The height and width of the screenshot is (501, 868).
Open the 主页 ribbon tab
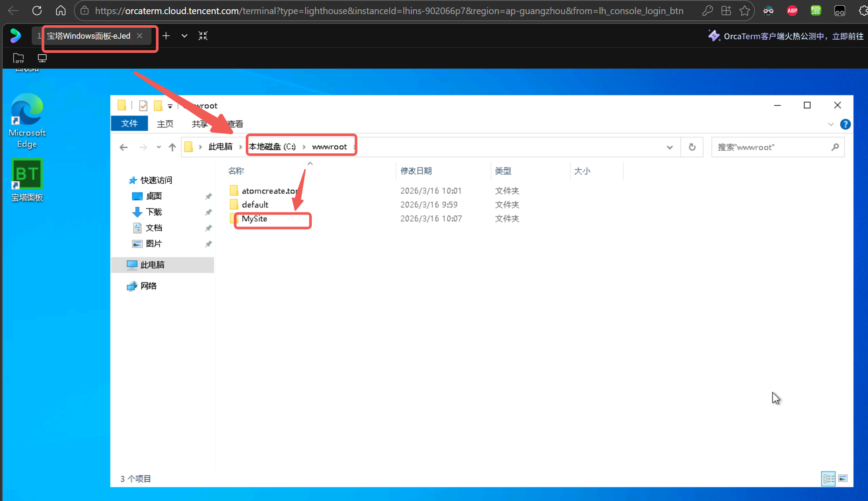(165, 124)
